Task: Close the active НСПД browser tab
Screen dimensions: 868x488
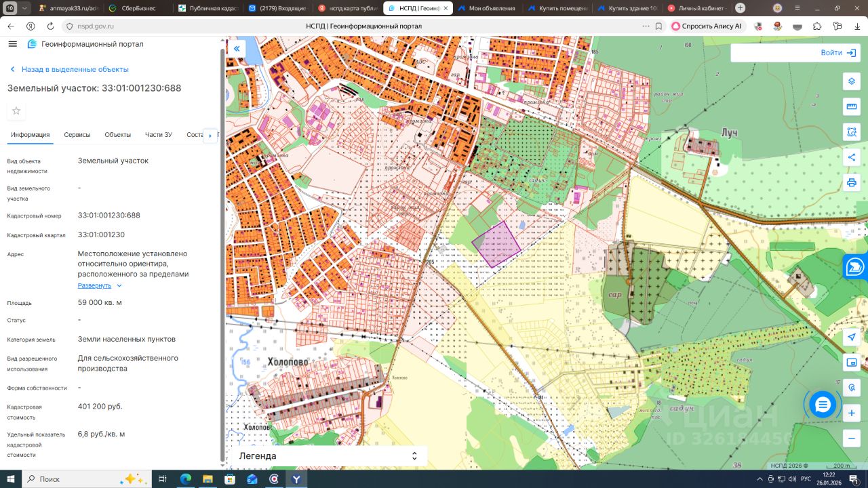Action: pos(446,8)
